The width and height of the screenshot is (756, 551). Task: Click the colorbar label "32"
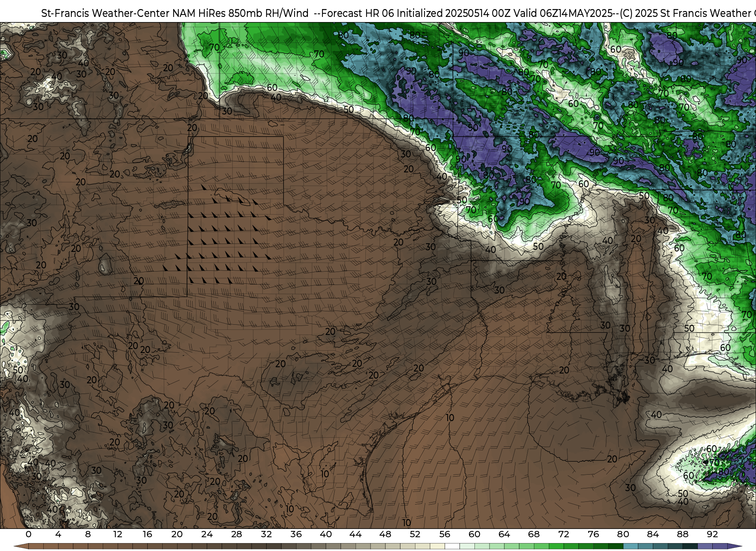(266, 534)
